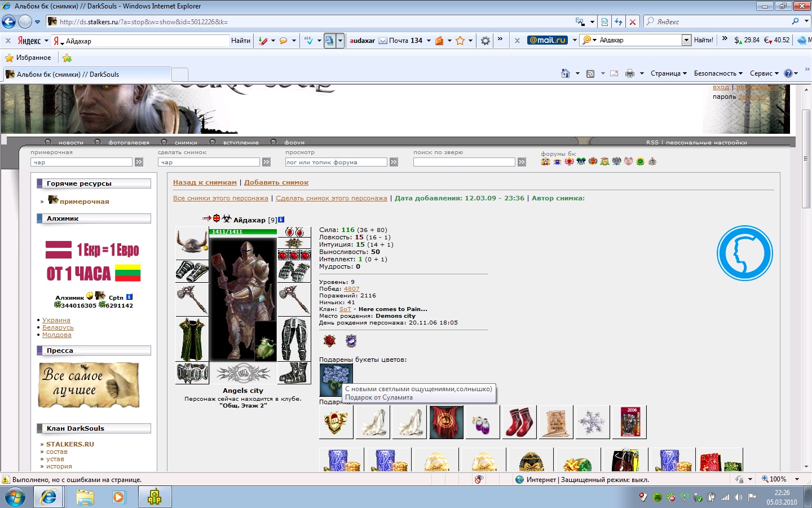Open the Почта 134 mail dropdown
This screenshot has height=508, width=812.
[429, 41]
